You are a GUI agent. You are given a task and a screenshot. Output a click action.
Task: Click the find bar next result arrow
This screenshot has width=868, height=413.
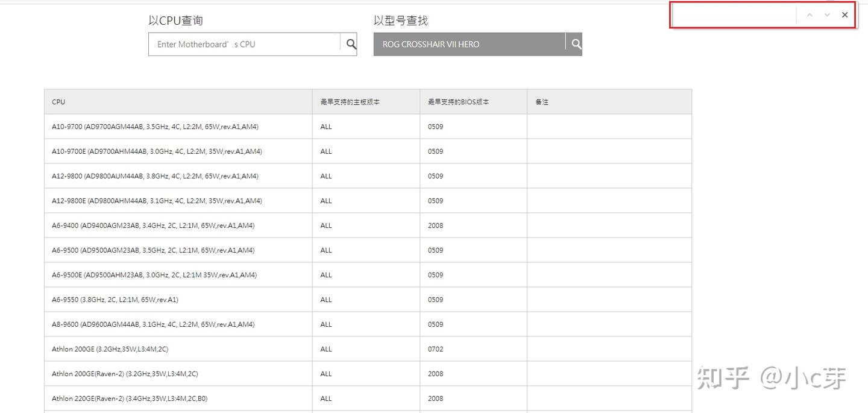click(827, 15)
